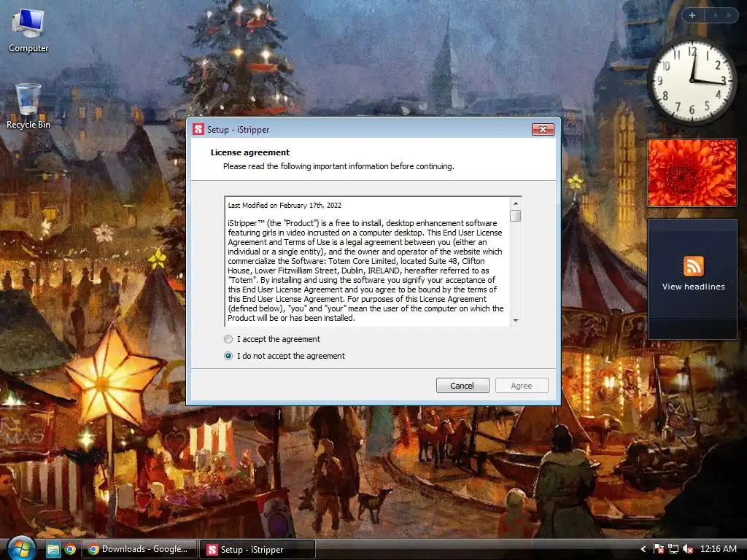
Task: Click the 'Please read the following' instruction text
Action: coord(338,166)
